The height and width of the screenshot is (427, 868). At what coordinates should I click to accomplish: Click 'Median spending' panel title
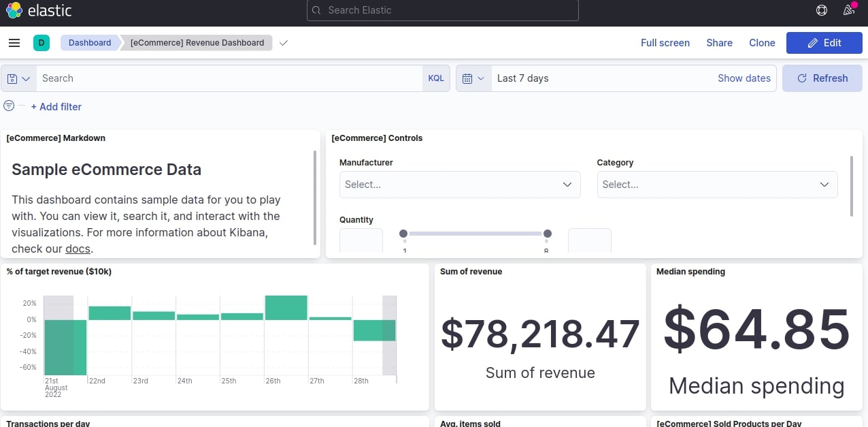click(690, 272)
